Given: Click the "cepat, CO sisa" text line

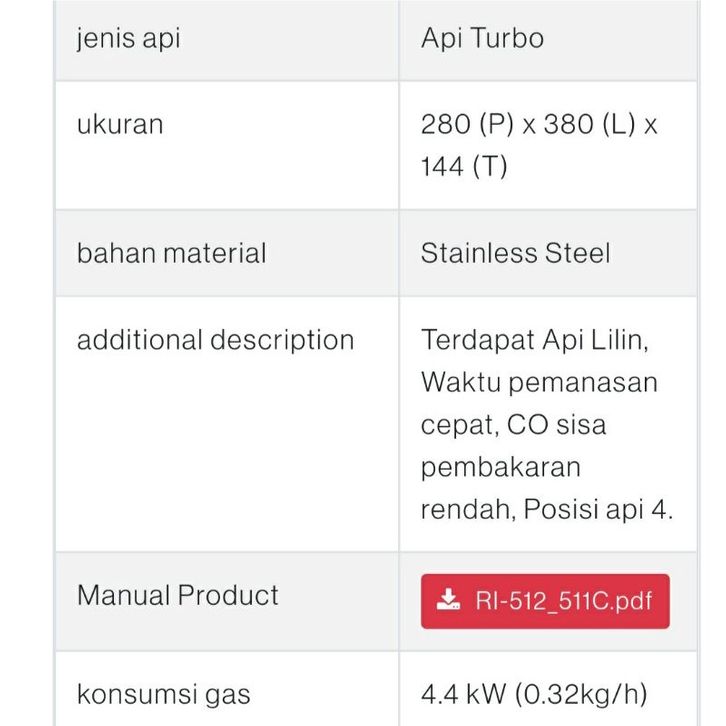Looking at the screenshot, I should click(513, 425).
